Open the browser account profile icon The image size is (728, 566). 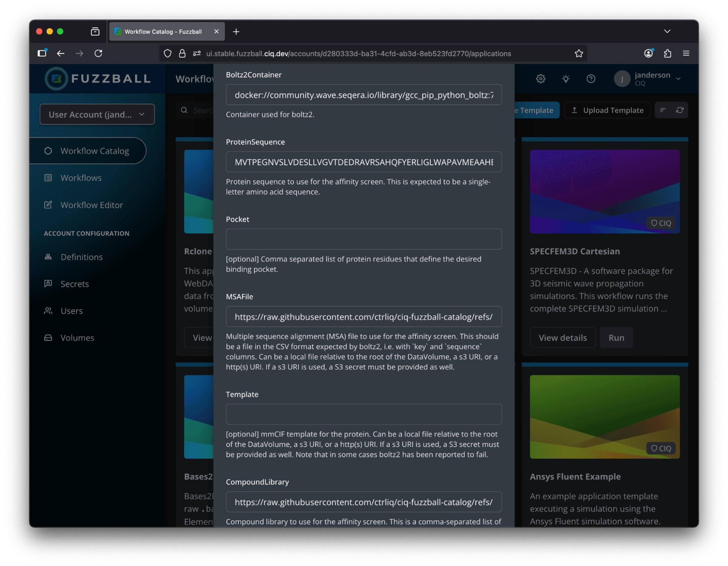[648, 54]
